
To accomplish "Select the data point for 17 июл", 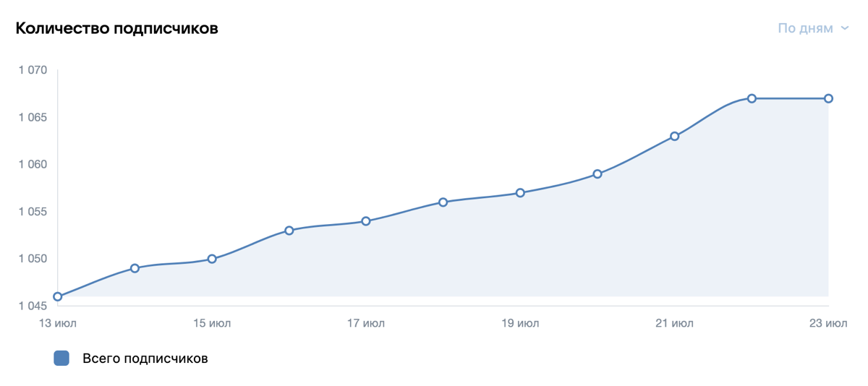I will 366,221.
